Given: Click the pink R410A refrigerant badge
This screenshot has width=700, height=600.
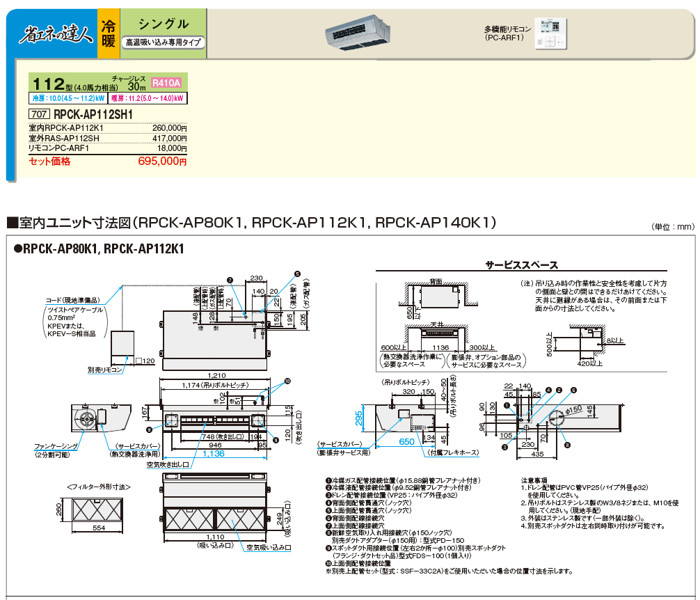Looking at the screenshot, I should pyautogui.click(x=166, y=83).
